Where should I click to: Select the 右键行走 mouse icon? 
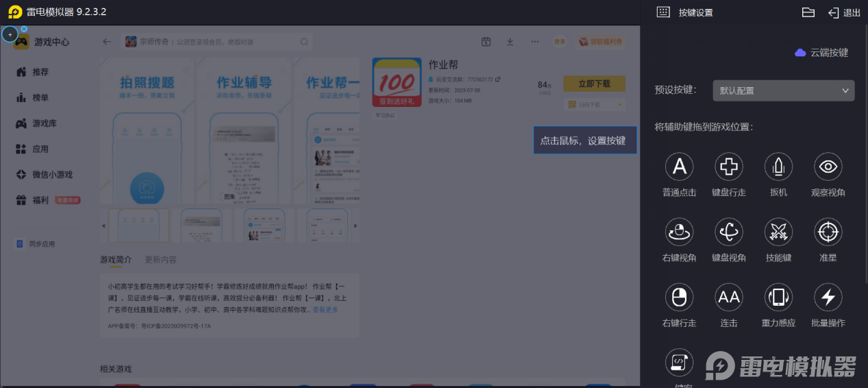pyautogui.click(x=679, y=297)
